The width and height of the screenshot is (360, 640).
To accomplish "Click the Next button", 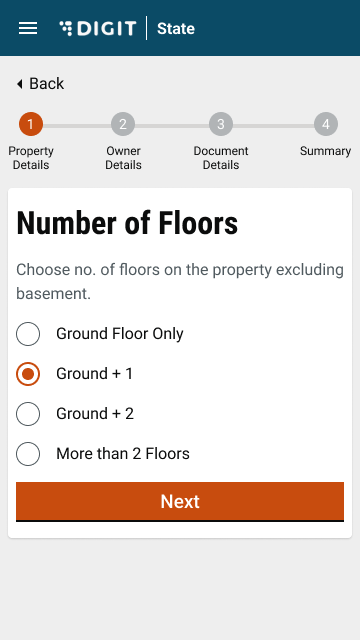I will (180, 502).
